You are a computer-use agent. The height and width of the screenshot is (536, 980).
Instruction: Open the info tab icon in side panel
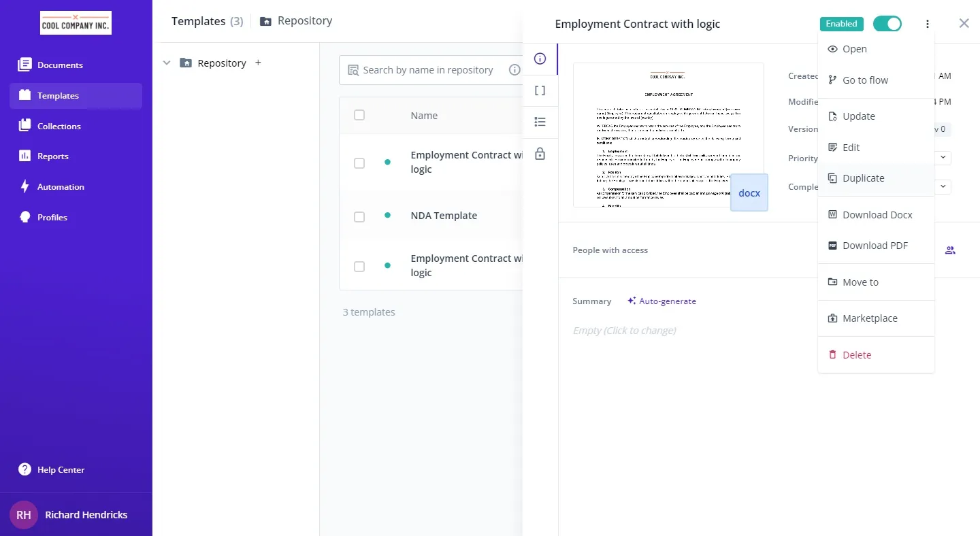click(x=540, y=58)
